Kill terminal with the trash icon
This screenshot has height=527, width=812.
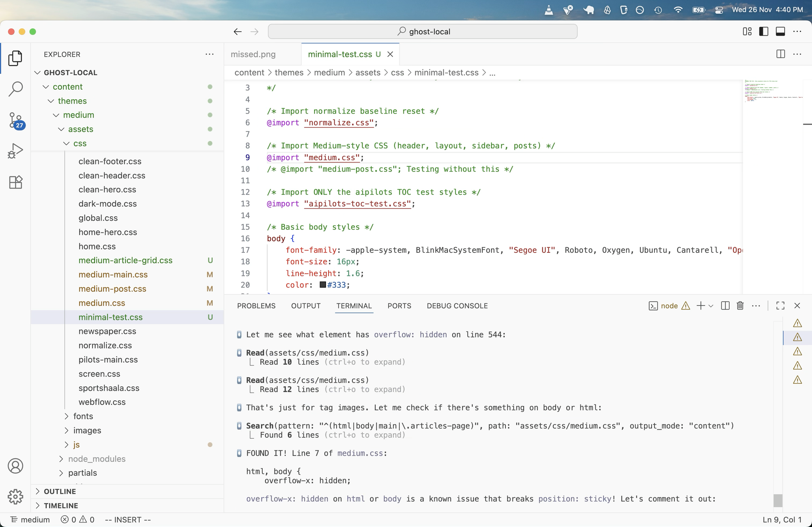pos(740,306)
